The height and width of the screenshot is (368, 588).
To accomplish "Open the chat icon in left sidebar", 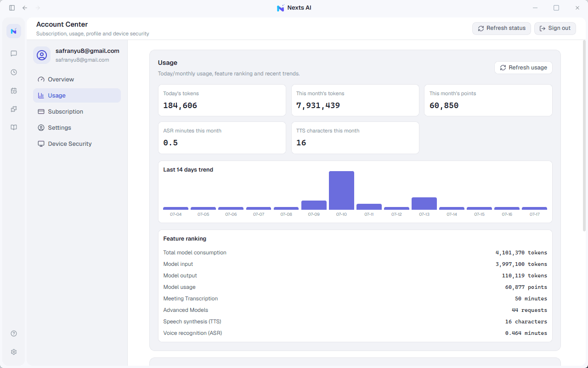I will tap(14, 53).
